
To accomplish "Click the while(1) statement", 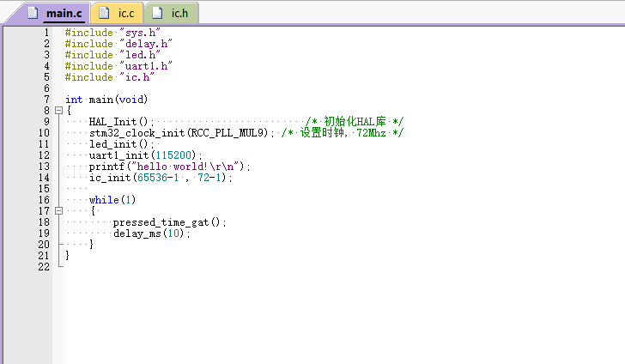I will (112, 200).
